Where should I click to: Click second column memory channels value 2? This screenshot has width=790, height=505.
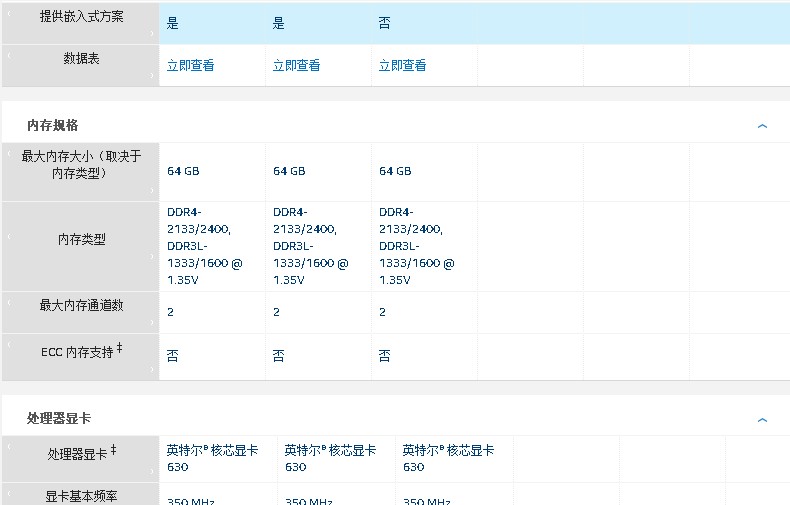pos(276,312)
